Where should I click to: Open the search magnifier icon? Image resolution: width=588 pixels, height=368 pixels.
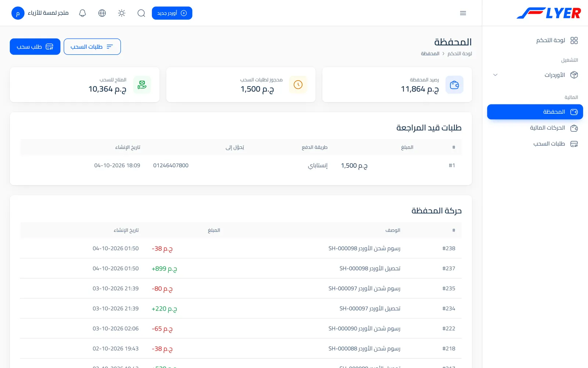pyautogui.click(x=141, y=13)
